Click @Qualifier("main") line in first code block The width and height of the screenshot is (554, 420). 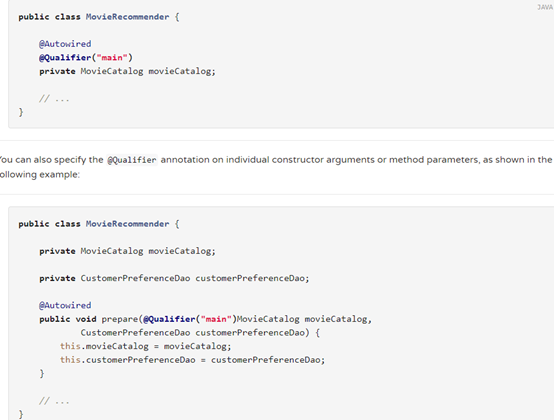tap(86, 58)
